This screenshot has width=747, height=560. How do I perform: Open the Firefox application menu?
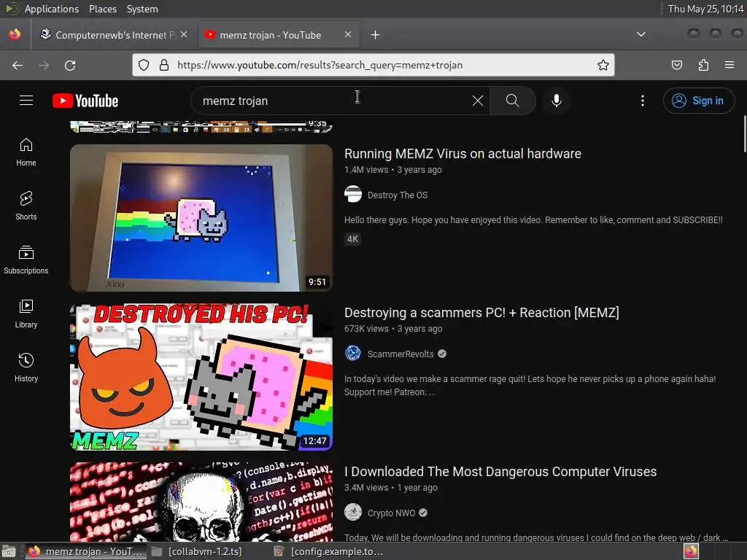pyautogui.click(x=729, y=65)
